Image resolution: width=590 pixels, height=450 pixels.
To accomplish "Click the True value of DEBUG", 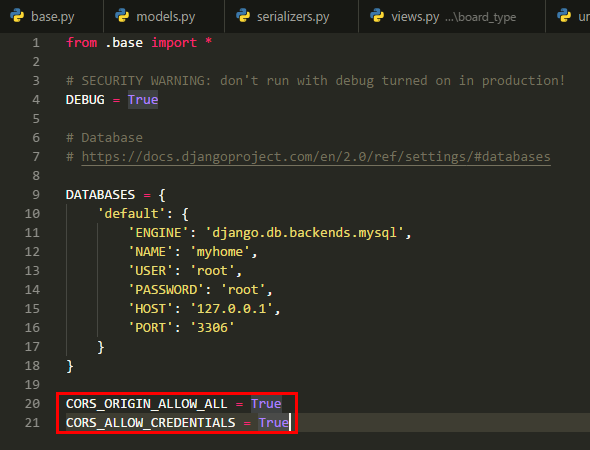I will [143, 100].
